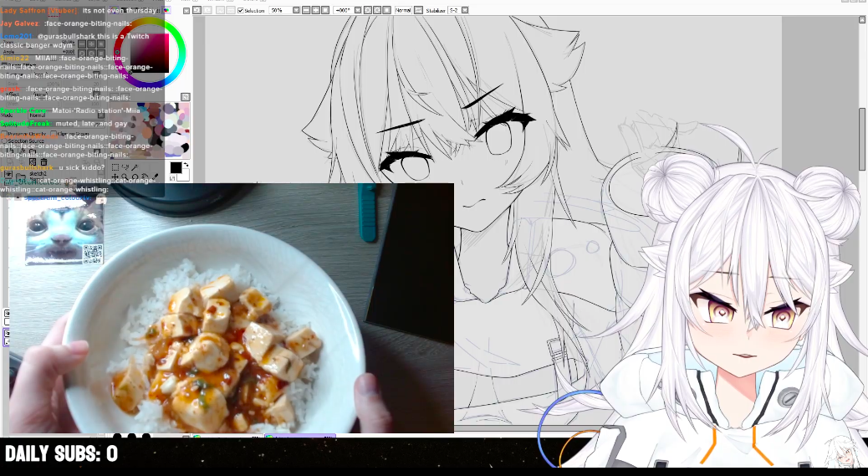The height and width of the screenshot is (476, 868).
Task: Click the flip canvas horizontally icon
Action: [x=418, y=10]
